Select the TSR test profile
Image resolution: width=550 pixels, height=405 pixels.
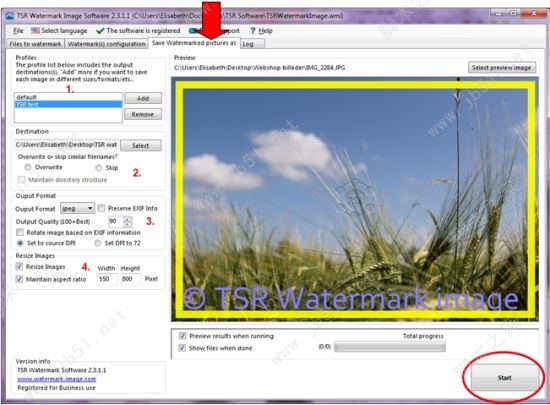pos(68,104)
